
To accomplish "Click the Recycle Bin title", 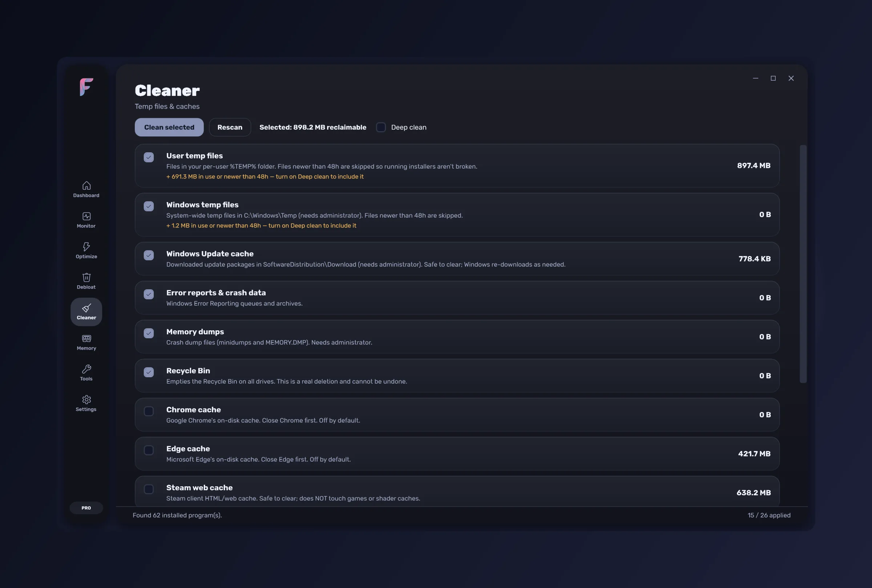I will tap(188, 371).
